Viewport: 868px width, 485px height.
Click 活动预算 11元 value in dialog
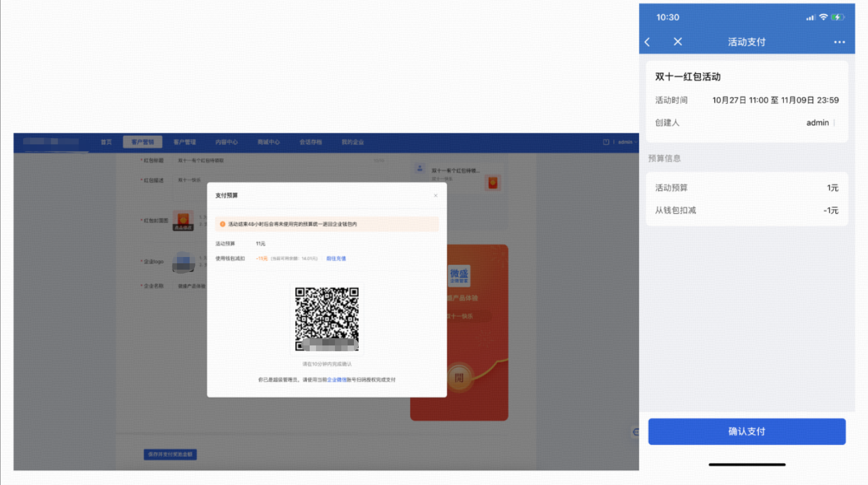(x=261, y=244)
